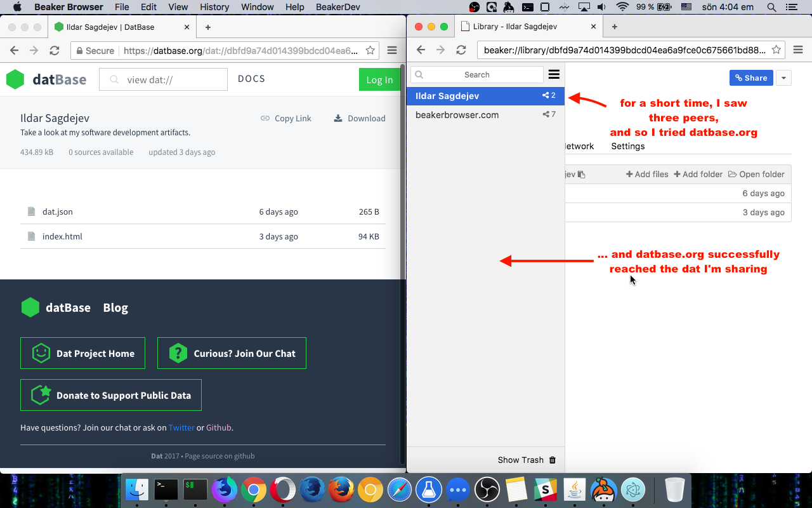Click the refresh icon on the datBase page
The height and width of the screenshot is (508, 812).
[55, 50]
